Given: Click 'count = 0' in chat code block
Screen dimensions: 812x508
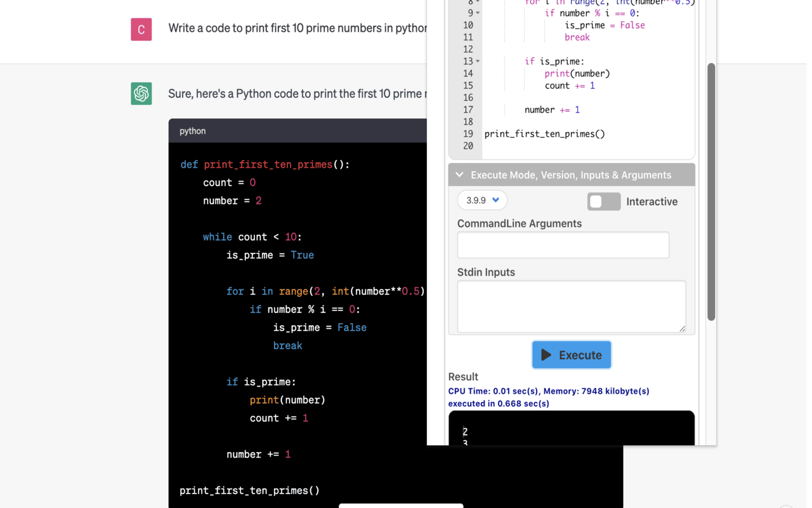Looking at the screenshot, I should (x=230, y=183).
